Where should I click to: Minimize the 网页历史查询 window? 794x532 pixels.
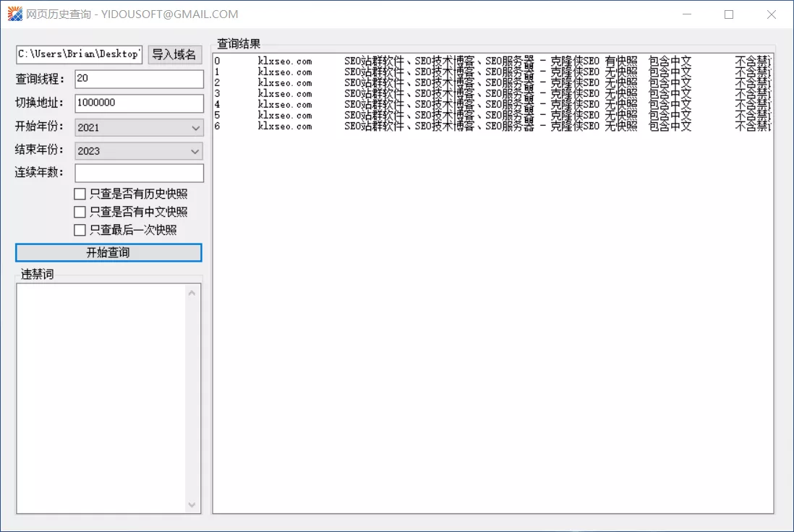click(687, 14)
